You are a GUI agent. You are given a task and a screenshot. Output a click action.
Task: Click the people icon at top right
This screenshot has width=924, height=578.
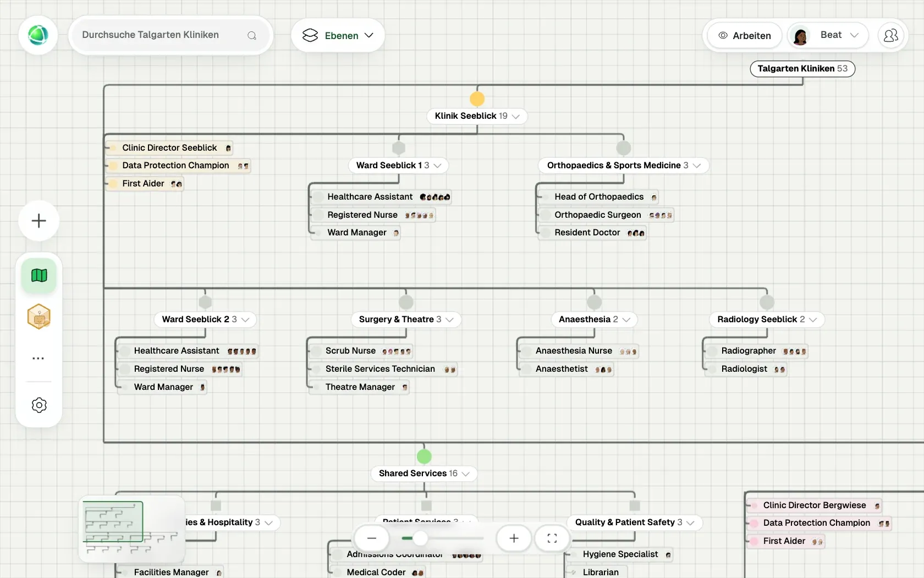click(x=890, y=36)
